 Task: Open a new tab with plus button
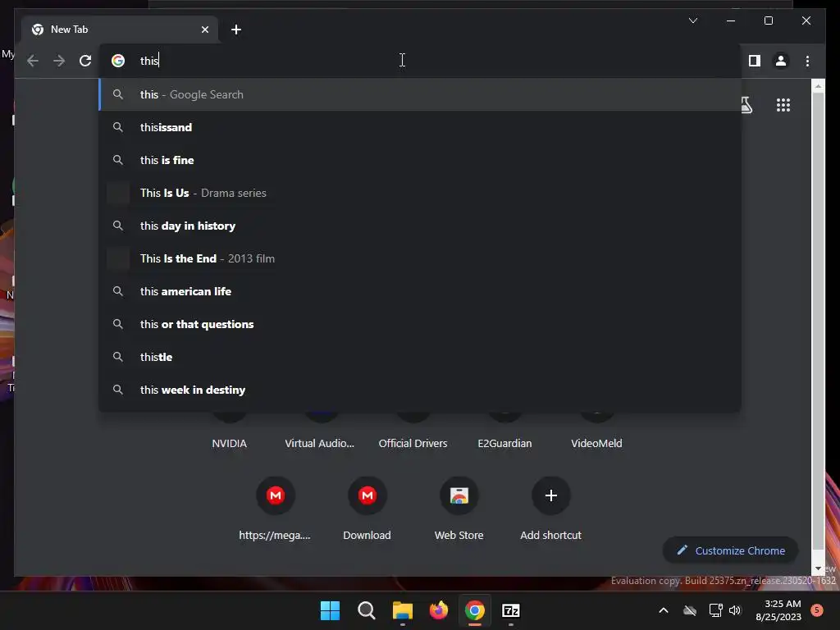coord(236,30)
